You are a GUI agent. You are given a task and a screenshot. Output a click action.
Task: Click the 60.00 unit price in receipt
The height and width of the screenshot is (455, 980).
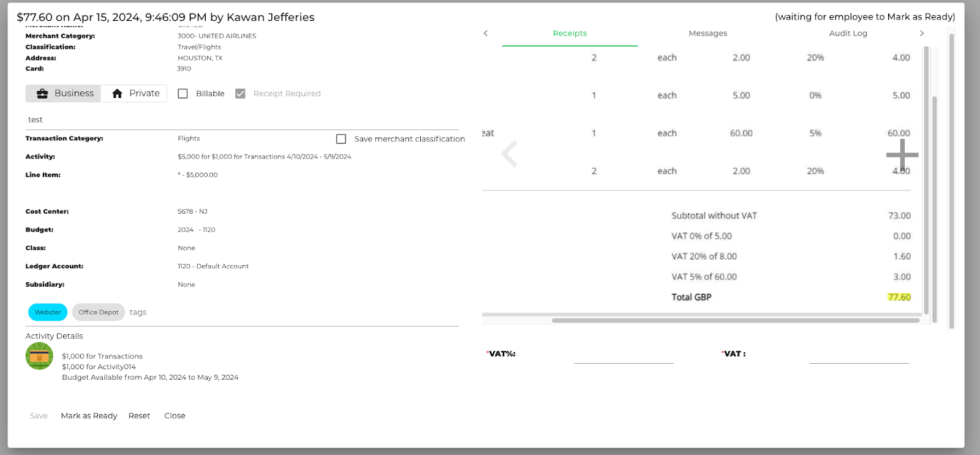pos(741,133)
